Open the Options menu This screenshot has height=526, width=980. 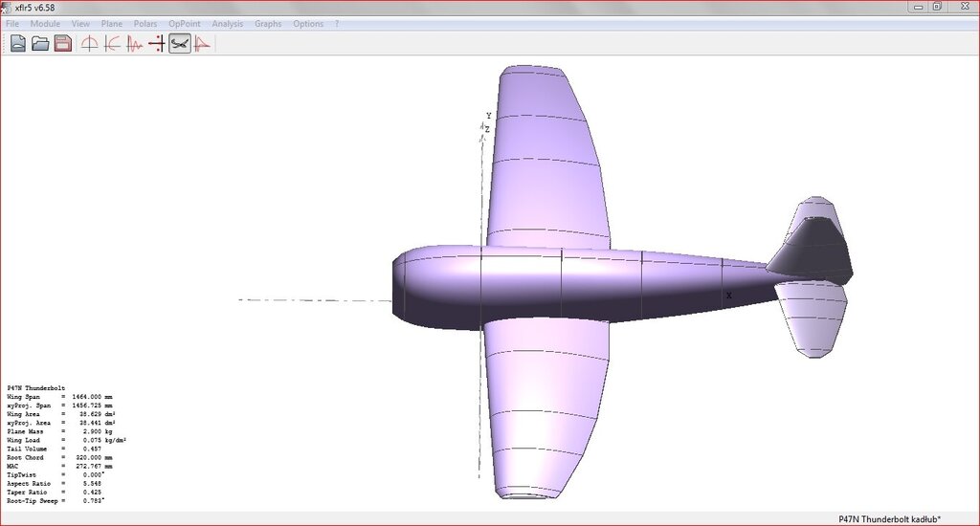[308, 23]
